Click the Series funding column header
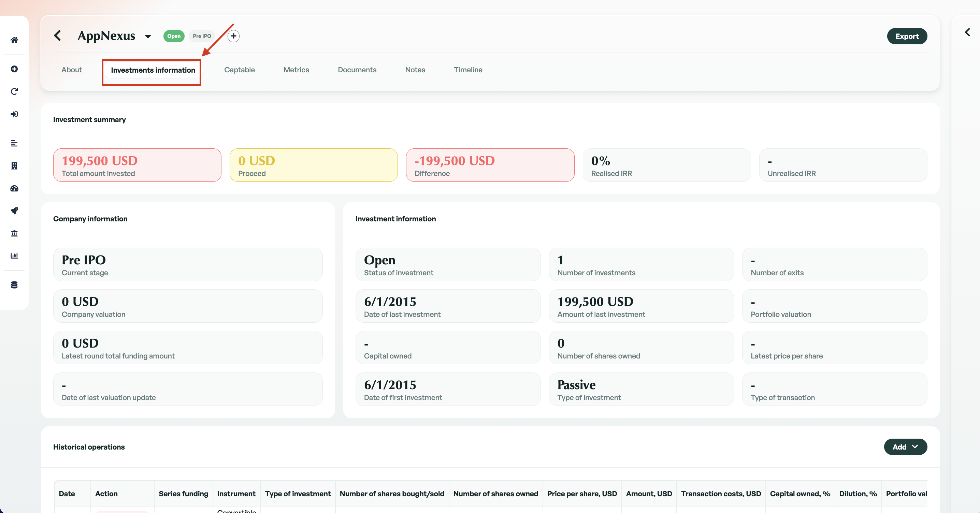Viewport: 980px width, 513px height. [183, 494]
